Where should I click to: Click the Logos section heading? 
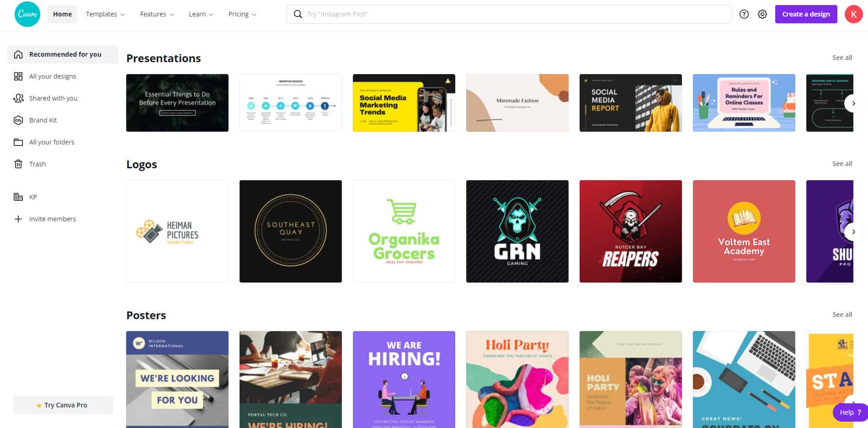point(142,165)
